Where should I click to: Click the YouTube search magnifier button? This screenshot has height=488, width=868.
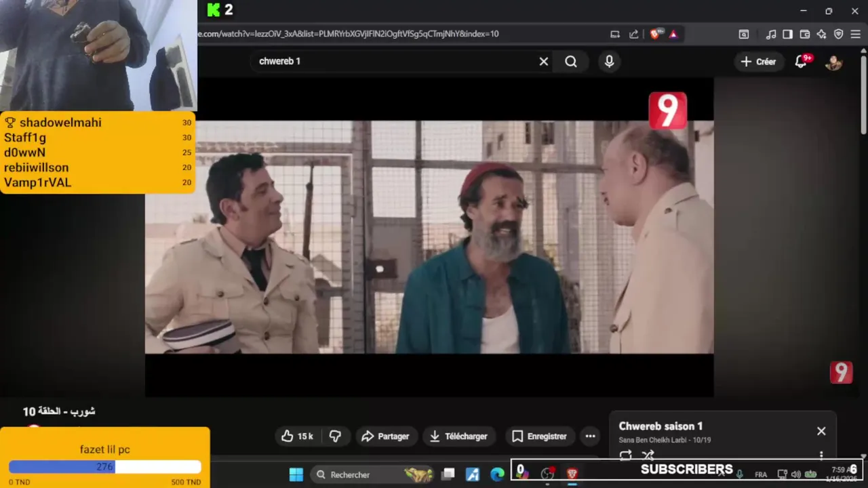pyautogui.click(x=571, y=61)
